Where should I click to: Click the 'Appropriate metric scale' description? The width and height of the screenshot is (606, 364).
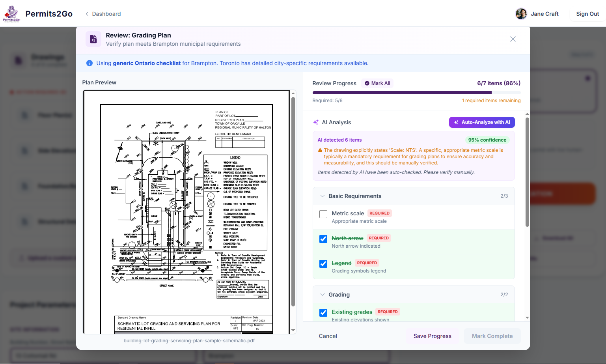coord(359,221)
